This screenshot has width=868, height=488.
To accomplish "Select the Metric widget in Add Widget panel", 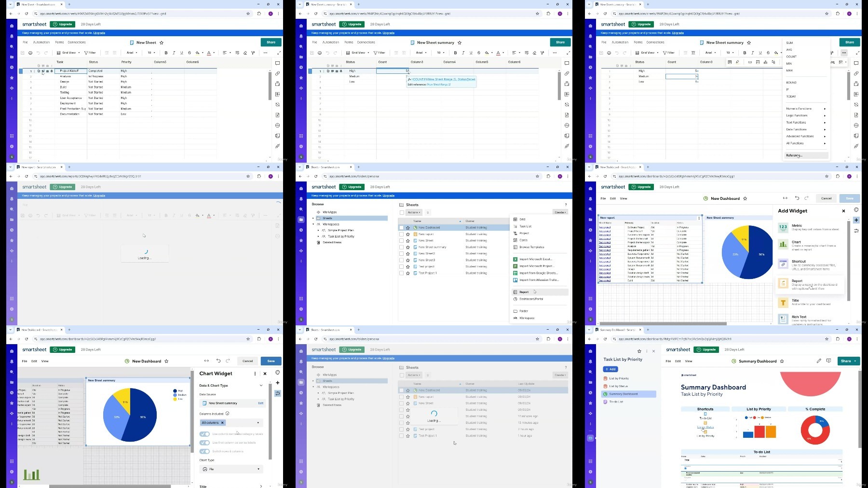I will point(810,227).
